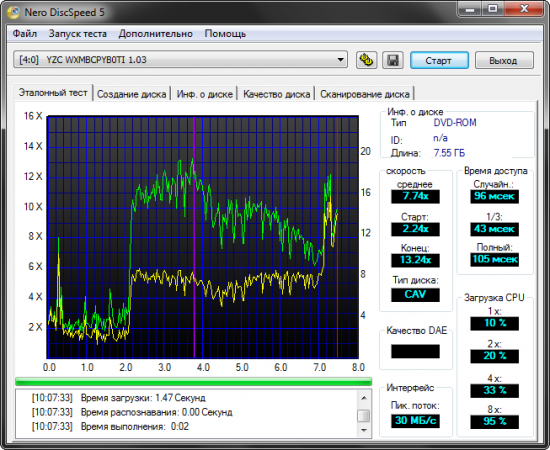Image resolution: width=550 pixels, height=450 pixels.
Task: Click the purple vertical marker in the graph
Action: click(x=194, y=237)
